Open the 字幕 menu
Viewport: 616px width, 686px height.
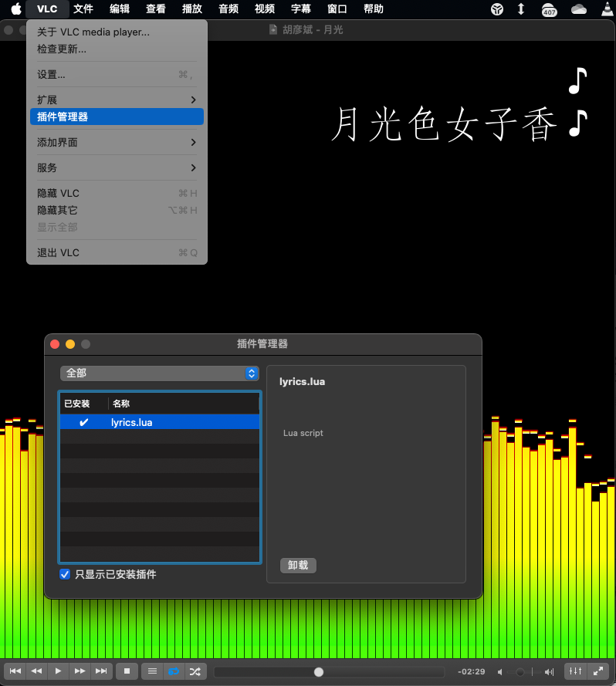(x=301, y=8)
